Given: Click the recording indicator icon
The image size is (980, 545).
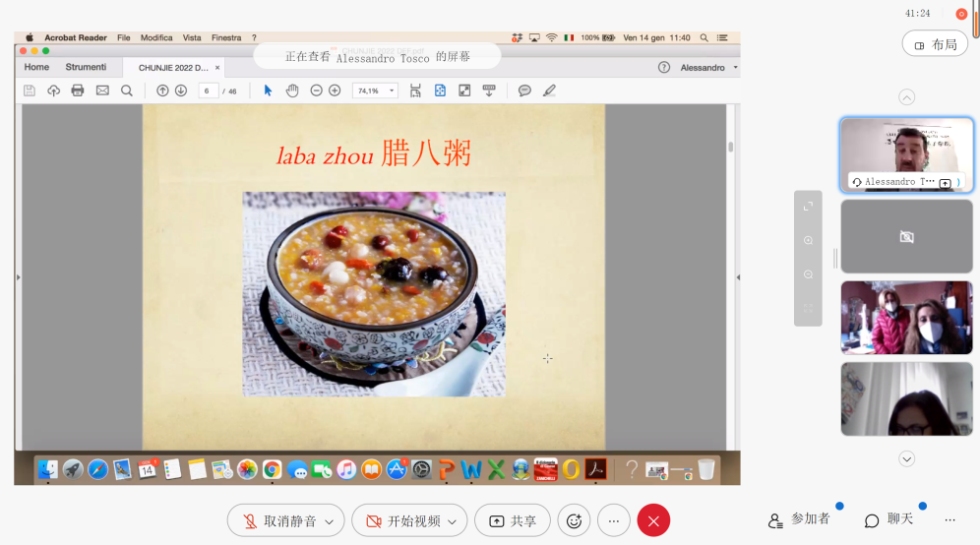Looking at the screenshot, I should pyautogui.click(x=961, y=14).
